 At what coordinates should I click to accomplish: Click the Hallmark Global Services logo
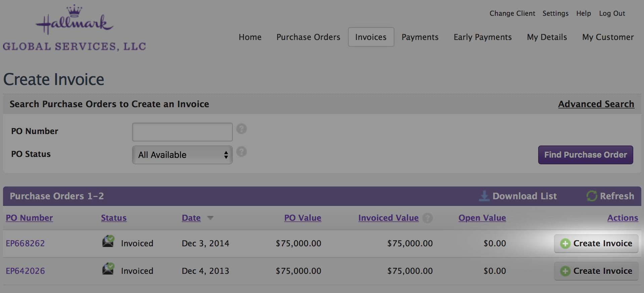pyautogui.click(x=74, y=28)
